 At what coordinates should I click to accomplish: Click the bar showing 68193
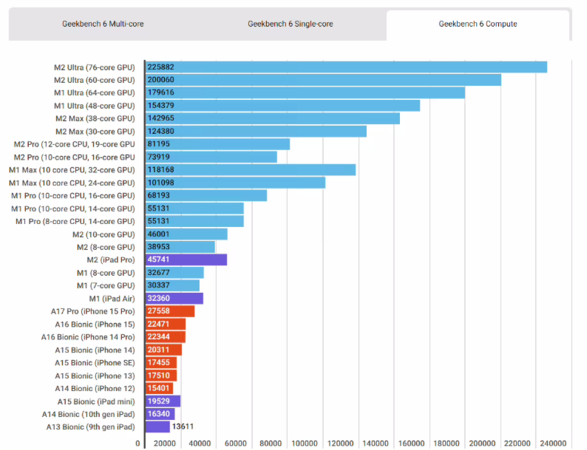tap(206, 195)
